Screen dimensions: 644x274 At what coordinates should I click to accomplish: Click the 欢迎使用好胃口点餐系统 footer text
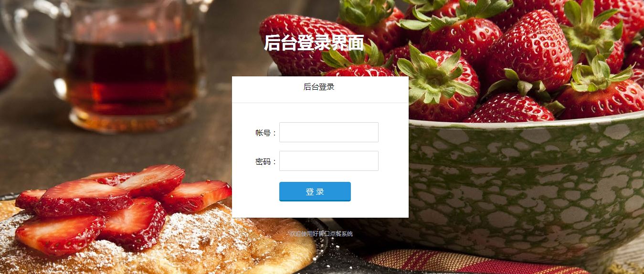[x=320, y=234]
